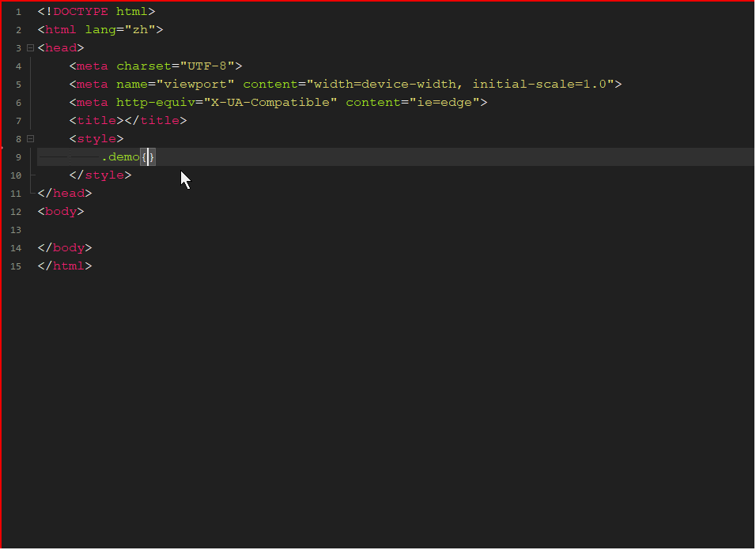
Task: Place cursor in DOCTYPE keyword
Action: pyautogui.click(x=81, y=12)
